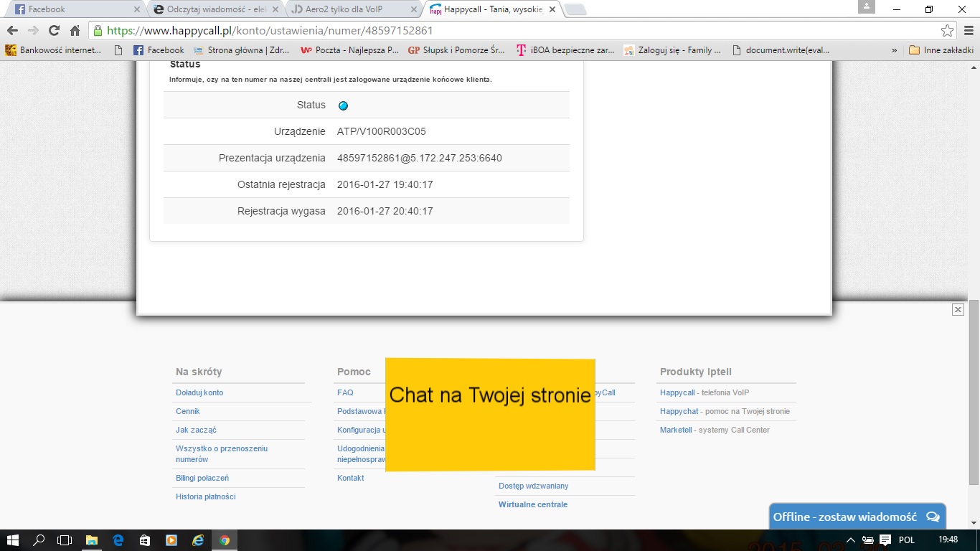Open the Doładuj konto link
The width and height of the screenshot is (980, 551).
pyautogui.click(x=199, y=392)
